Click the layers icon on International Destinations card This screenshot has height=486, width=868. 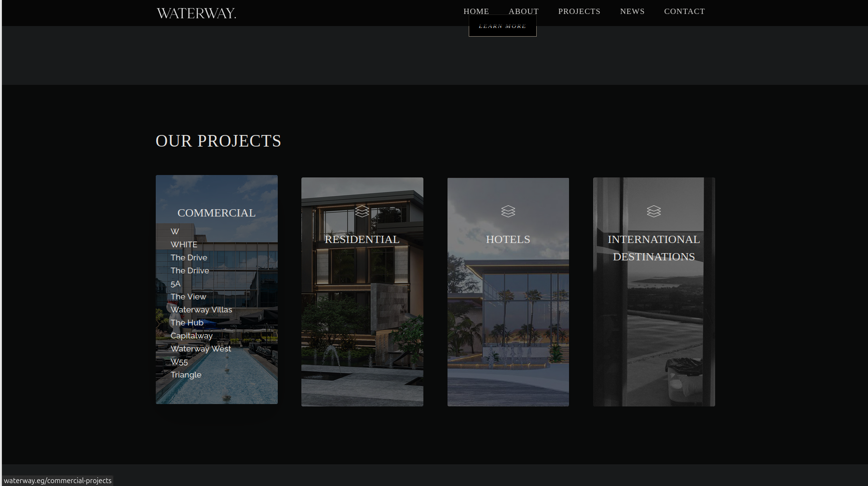point(653,211)
